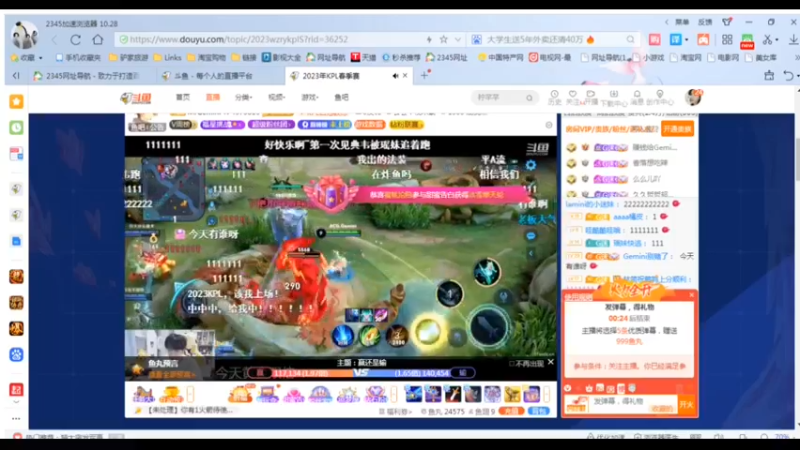The width and height of the screenshot is (800, 450).
Task: Open the four-squares app grid icon
Action: (x=727, y=39)
